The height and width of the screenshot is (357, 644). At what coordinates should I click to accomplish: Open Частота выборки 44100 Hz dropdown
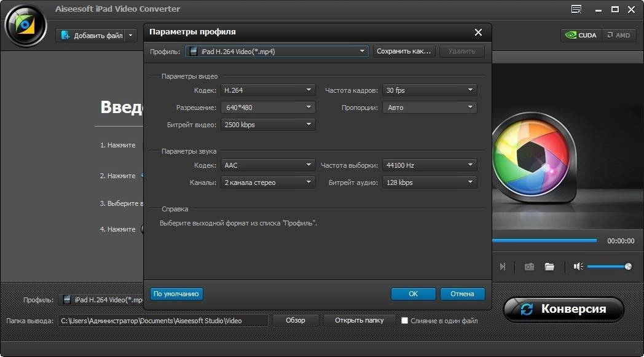430,165
